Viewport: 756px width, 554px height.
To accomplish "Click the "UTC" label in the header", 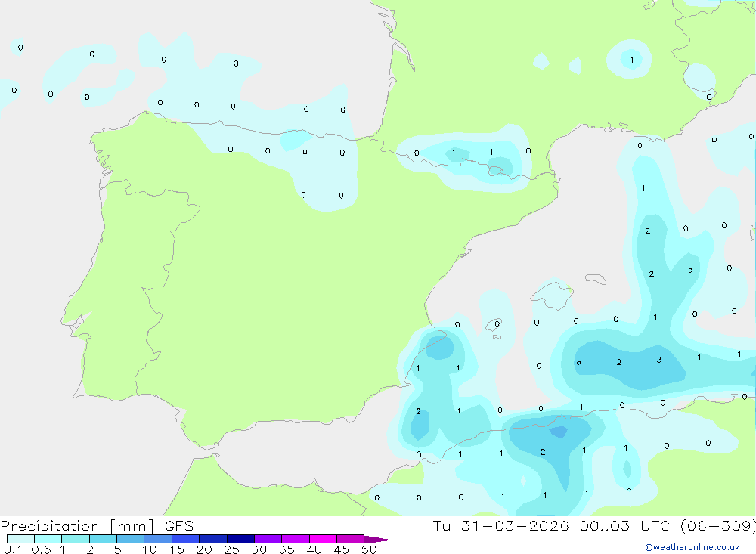I will click(x=655, y=525).
